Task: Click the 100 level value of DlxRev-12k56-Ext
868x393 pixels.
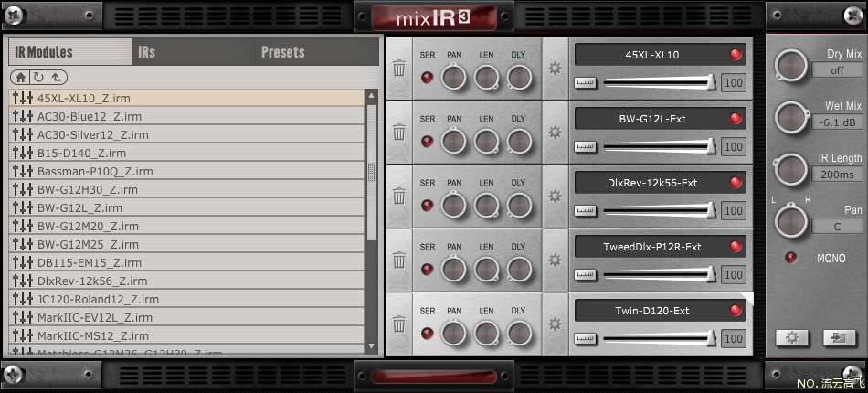Action: (x=734, y=211)
